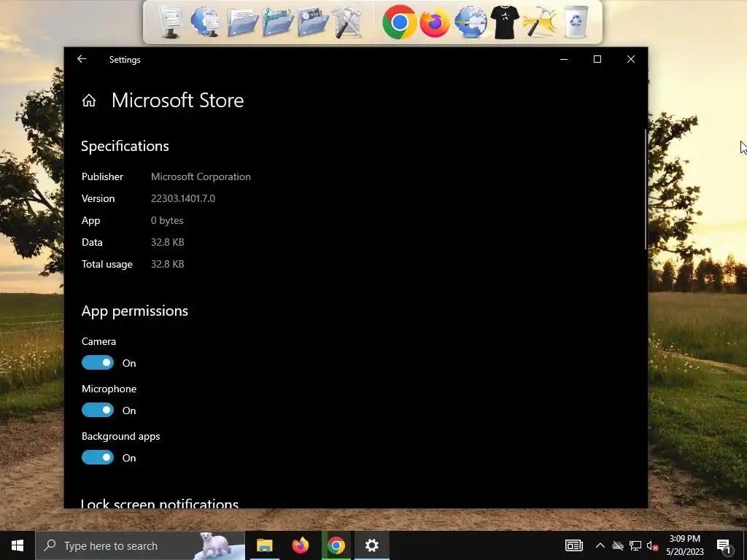The height and width of the screenshot is (560, 747).
Task: Show hidden tray icons chevron
Action: pyautogui.click(x=600, y=545)
